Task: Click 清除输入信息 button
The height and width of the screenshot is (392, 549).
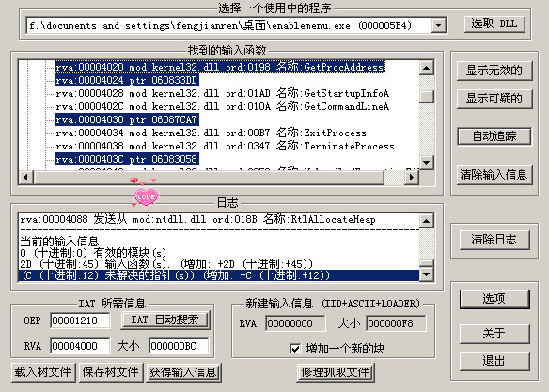Action: tap(494, 174)
